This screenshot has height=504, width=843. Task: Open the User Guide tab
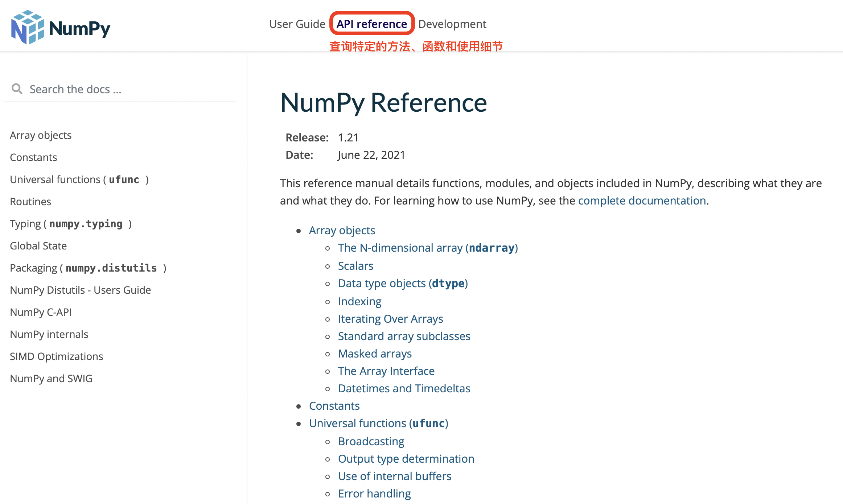tap(297, 24)
